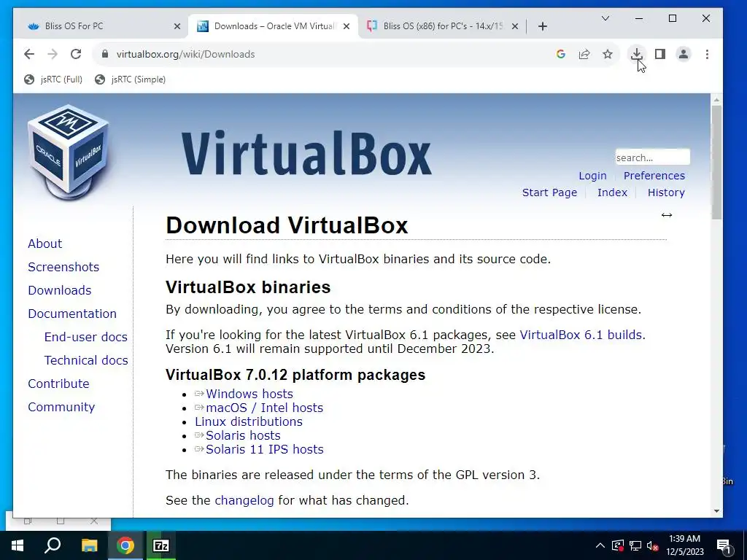Download Solaris 11 IPS hosts package
The width and height of the screenshot is (747, 560).
point(264,449)
